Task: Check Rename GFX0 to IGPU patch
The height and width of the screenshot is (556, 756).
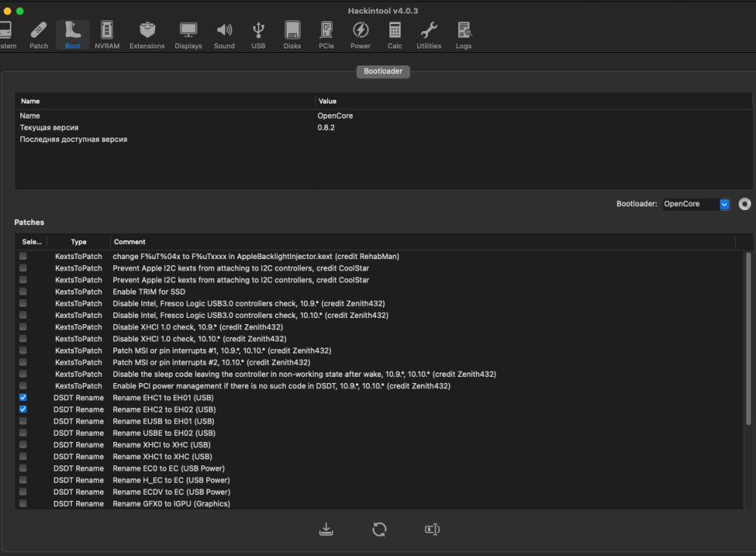Action: pos(23,503)
